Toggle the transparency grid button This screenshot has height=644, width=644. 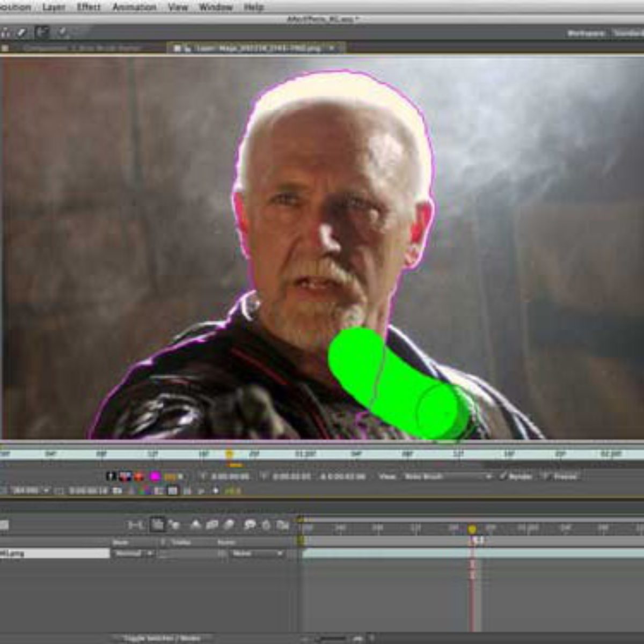pyautogui.click(x=172, y=491)
